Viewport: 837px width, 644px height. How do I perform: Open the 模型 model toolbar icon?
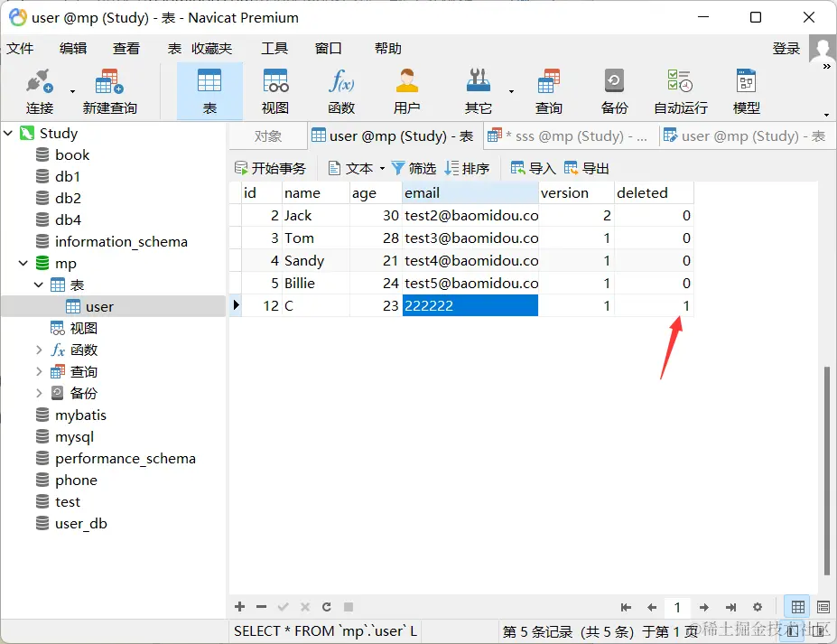click(746, 91)
